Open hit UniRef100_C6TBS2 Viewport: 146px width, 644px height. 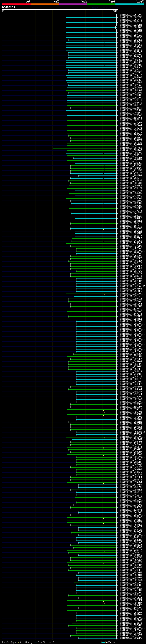click(131, 17)
